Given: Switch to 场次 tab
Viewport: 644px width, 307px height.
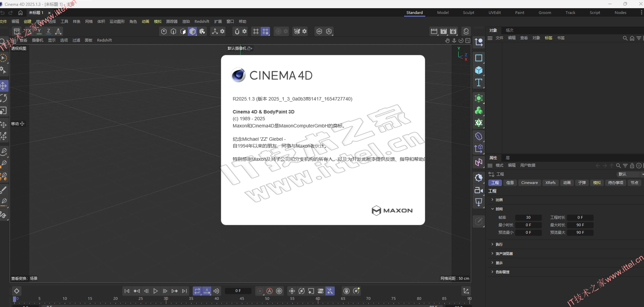Looking at the screenshot, I should 509,30.
